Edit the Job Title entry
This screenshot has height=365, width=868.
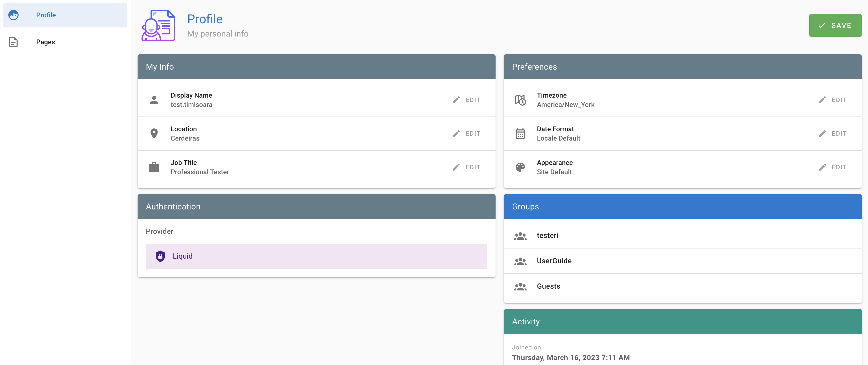[x=467, y=167]
